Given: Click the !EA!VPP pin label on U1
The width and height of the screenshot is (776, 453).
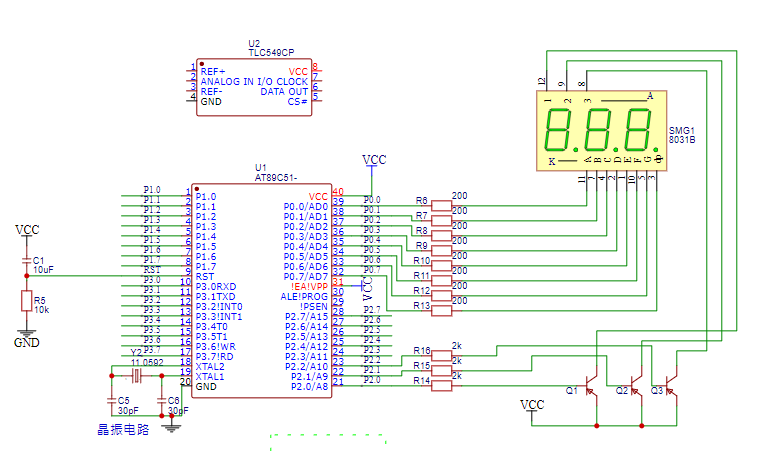Looking at the screenshot, I should 309,287.
